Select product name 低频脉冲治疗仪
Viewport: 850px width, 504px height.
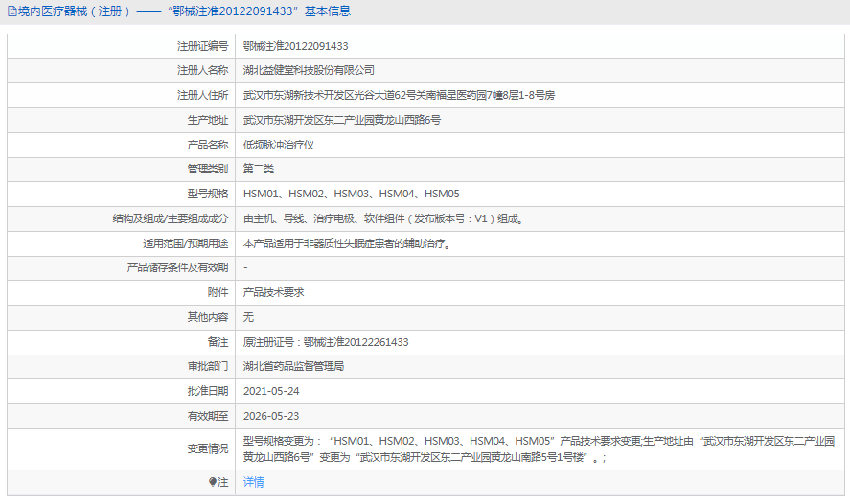[x=279, y=145]
